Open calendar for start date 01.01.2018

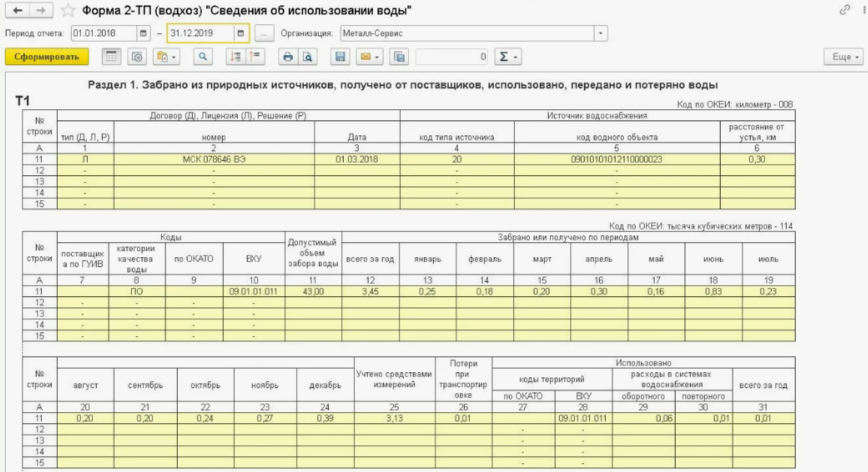pyautogui.click(x=143, y=33)
